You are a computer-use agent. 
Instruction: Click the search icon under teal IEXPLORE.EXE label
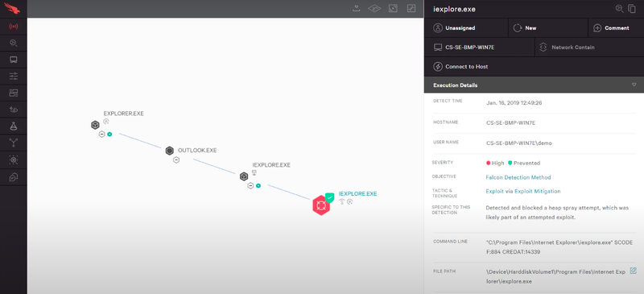click(x=349, y=201)
